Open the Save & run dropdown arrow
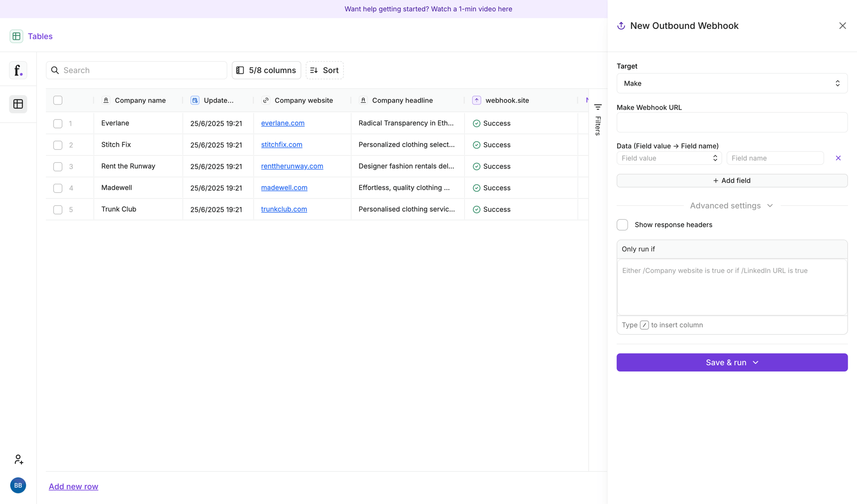The image size is (857, 504). (x=755, y=363)
